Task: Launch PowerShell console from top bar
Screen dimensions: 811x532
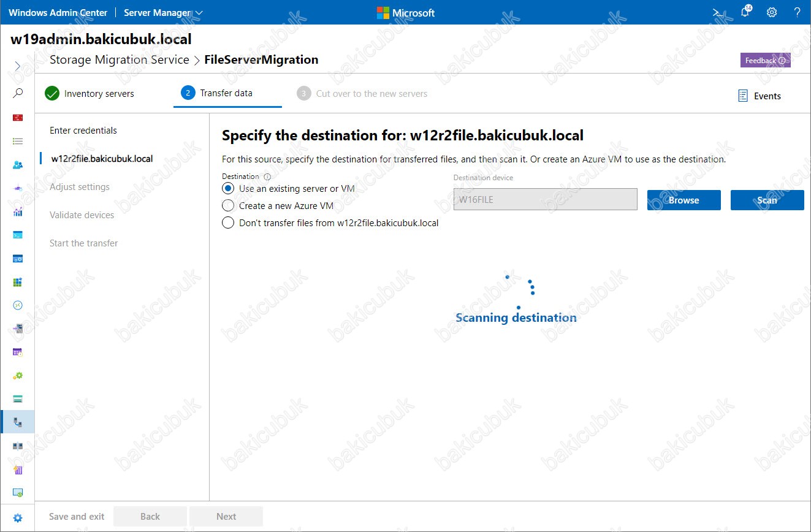Action: (x=718, y=12)
